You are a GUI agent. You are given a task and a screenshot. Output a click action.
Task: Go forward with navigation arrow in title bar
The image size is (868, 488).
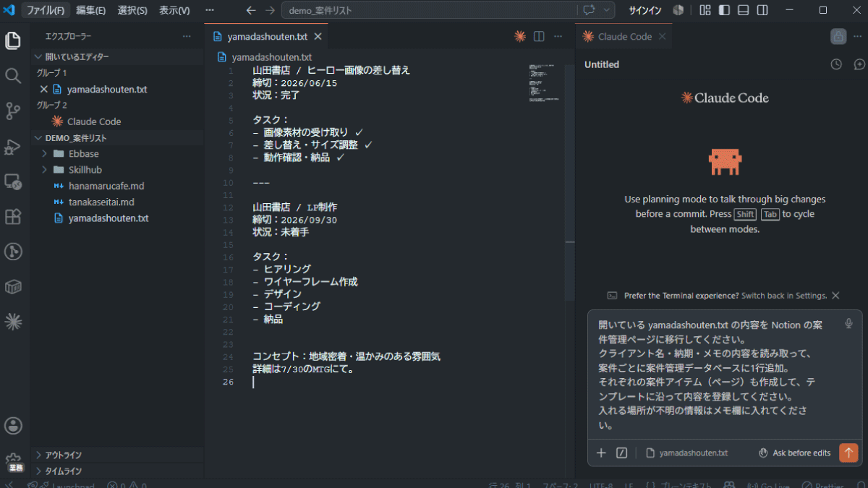[270, 10]
